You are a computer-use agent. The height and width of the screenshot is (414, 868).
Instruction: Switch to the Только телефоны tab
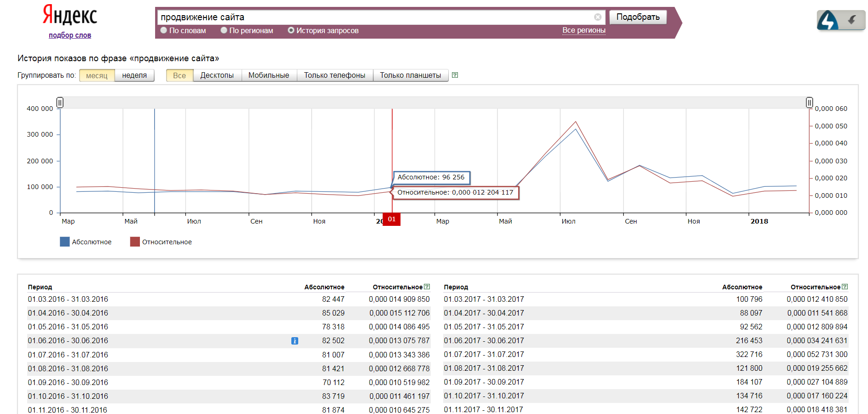tap(334, 75)
